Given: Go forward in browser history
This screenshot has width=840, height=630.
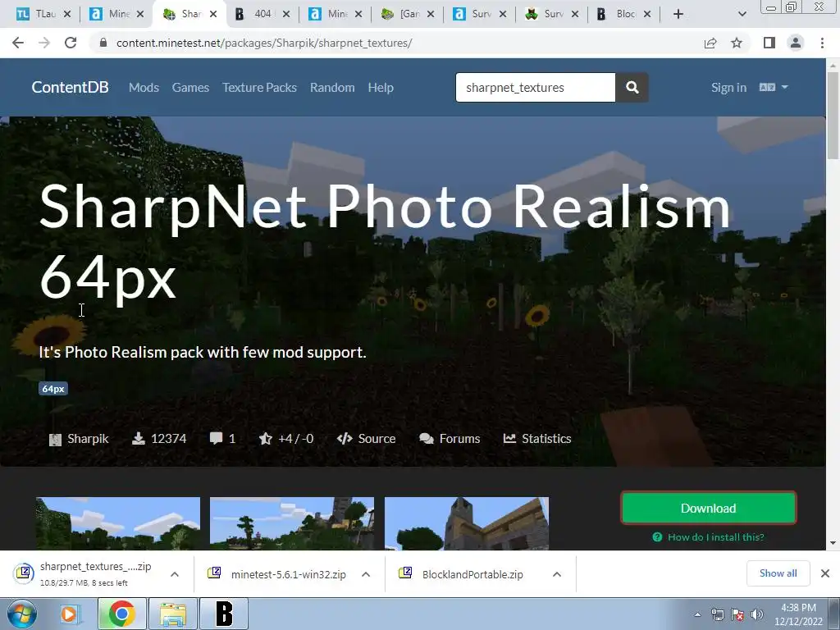Looking at the screenshot, I should coord(44,43).
